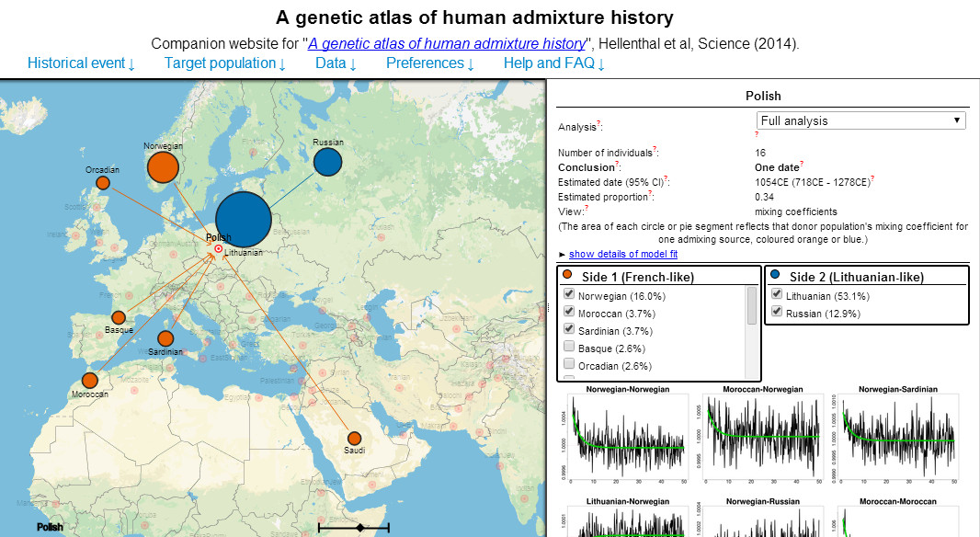Click the Polish panel title
Screen dimensions: 980x537
click(x=763, y=96)
